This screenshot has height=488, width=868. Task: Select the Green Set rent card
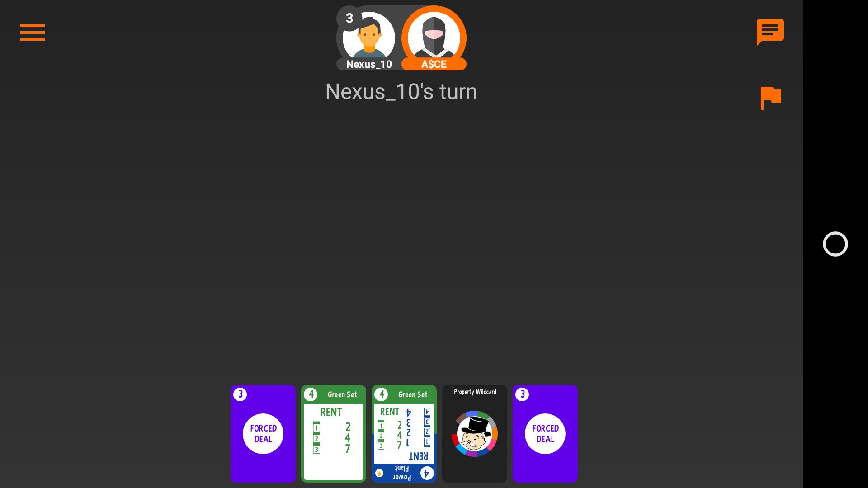(x=334, y=434)
